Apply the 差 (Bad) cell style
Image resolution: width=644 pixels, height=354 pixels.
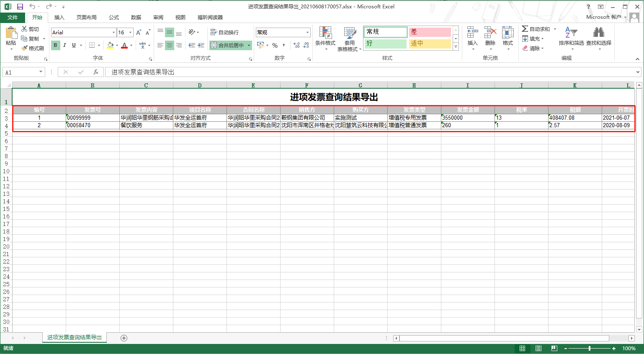(430, 32)
